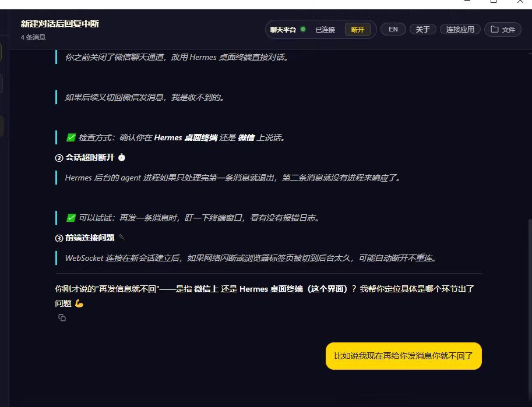532x407 pixels.
Task: Click the plug emoji after 前端连接问题
Action: click(122, 238)
